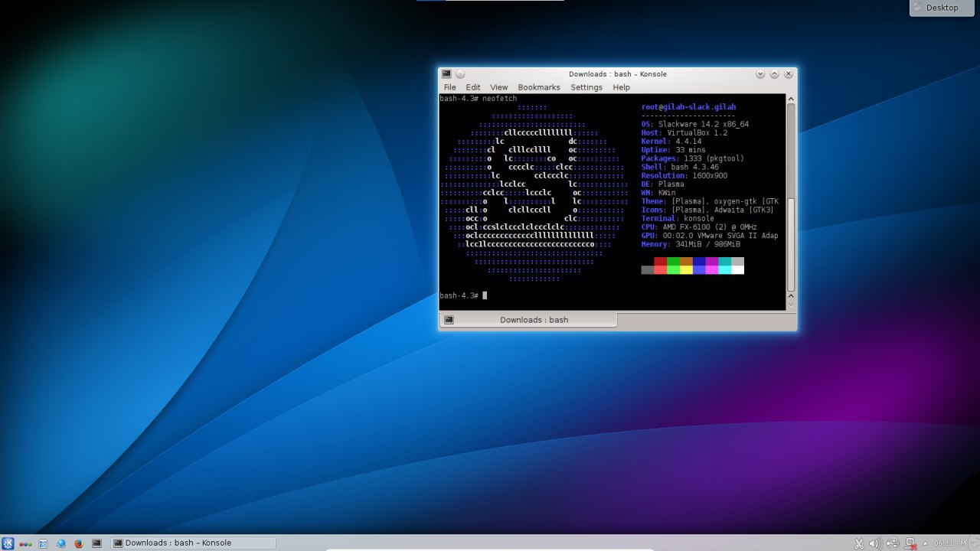This screenshot has width=980, height=551.
Task: Launch the blue globe web browser
Action: 61,543
